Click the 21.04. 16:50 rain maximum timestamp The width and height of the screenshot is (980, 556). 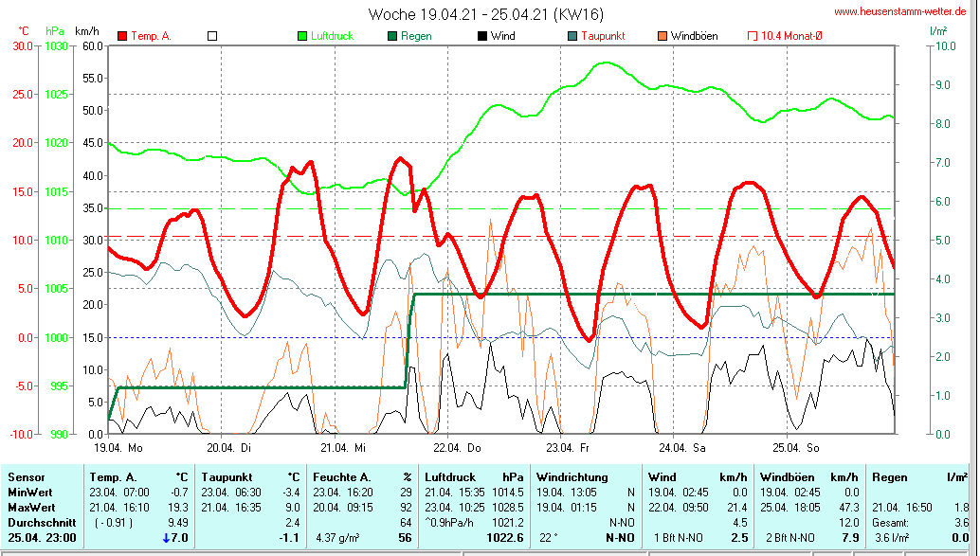click(x=902, y=508)
